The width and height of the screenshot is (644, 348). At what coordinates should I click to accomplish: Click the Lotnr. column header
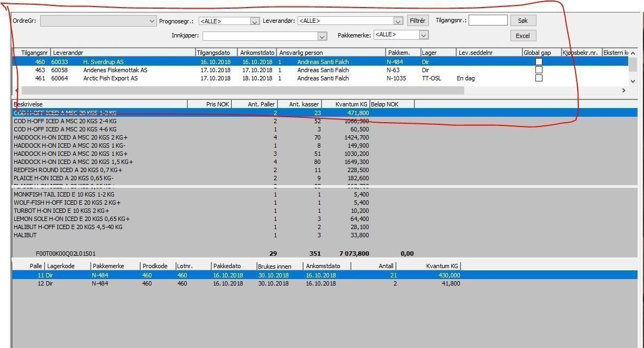(193, 266)
